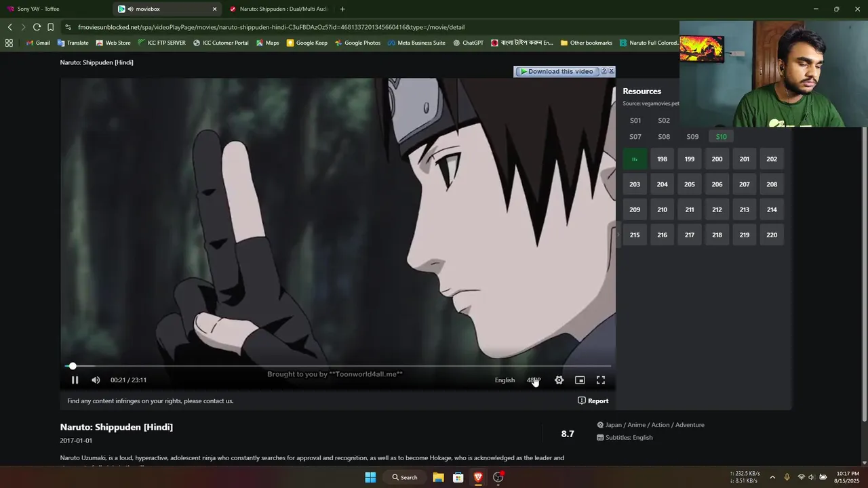Play episode 198
This screenshot has width=868, height=488.
tap(662, 159)
